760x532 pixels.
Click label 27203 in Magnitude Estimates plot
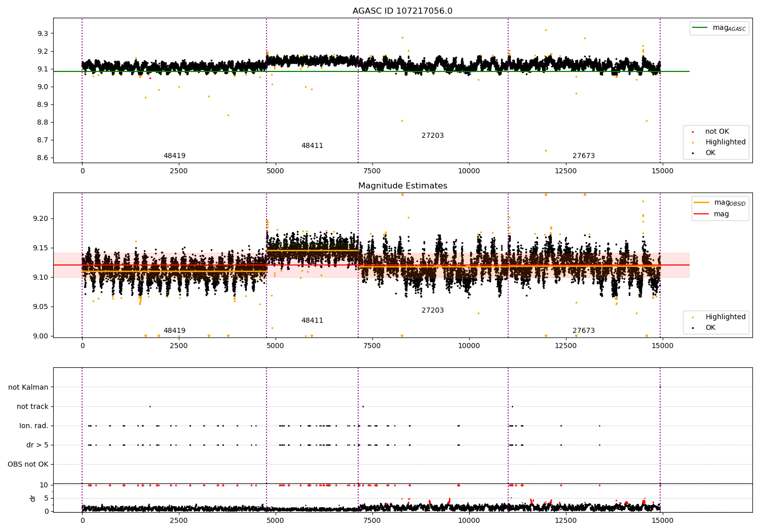[433, 311]
